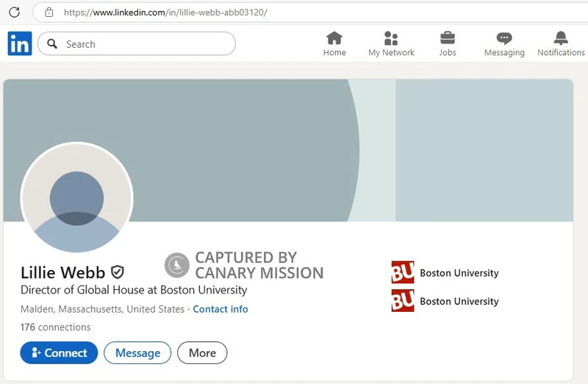
Task: Click the verification shield badge beside the name
Action: point(118,272)
